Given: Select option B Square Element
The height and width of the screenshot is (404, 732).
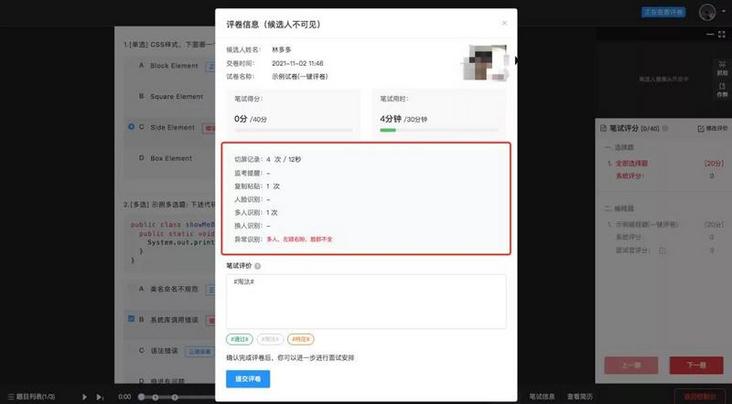Looking at the screenshot, I should point(170,97).
